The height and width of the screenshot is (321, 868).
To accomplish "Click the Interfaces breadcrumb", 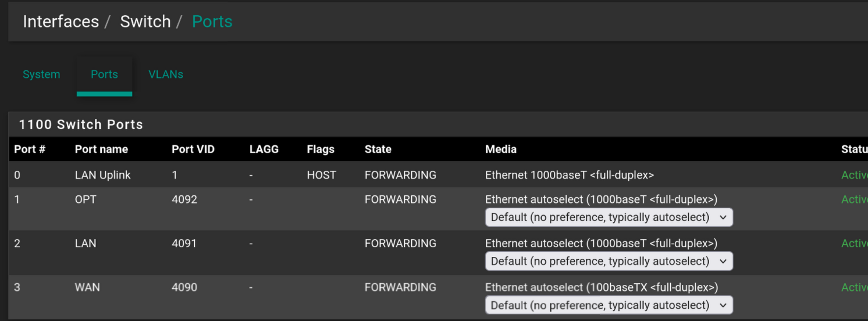I will (x=61, y=22).
